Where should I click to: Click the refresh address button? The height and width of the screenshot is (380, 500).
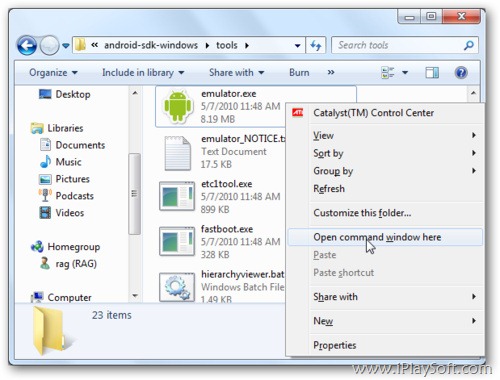tap(315, 45)
